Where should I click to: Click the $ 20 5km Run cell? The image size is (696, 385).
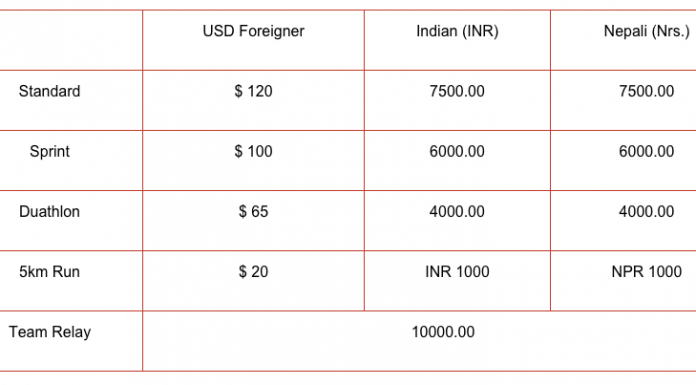(253, 272)
